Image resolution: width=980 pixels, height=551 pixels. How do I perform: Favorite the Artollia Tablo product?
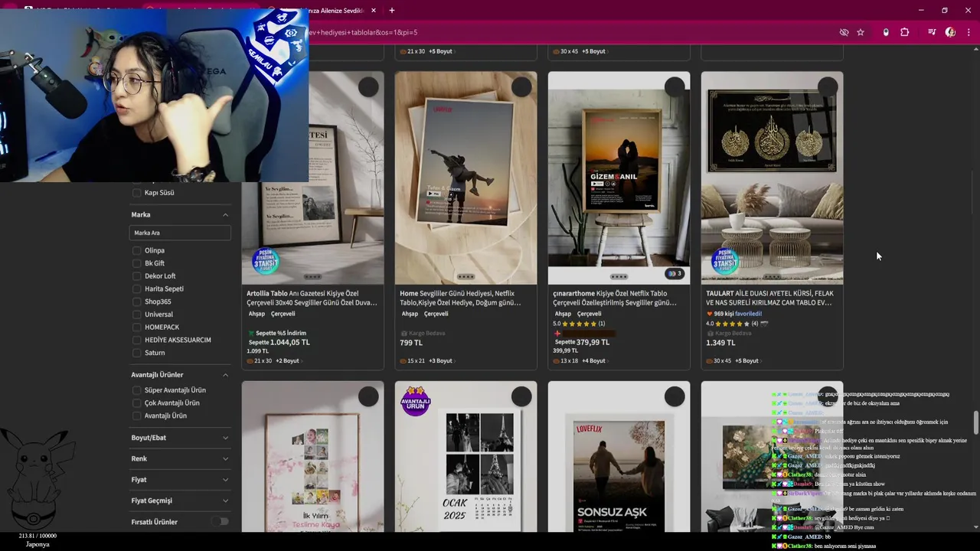[368, 87]
